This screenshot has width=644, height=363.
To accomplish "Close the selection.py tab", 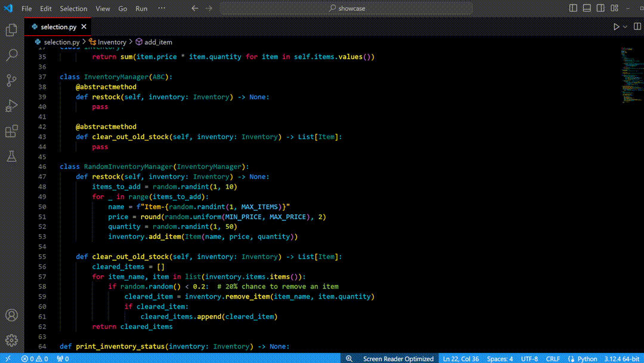I will click(84, 27).
